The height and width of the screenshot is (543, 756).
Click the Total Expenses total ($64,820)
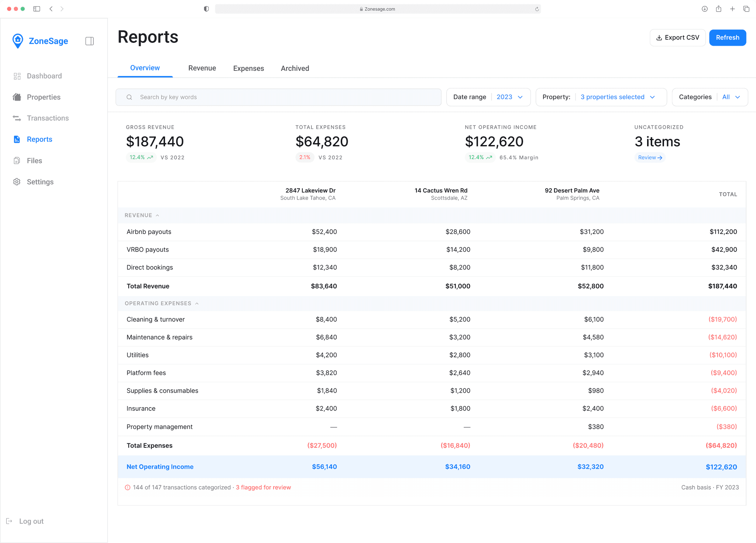click(x=721, y=446)
